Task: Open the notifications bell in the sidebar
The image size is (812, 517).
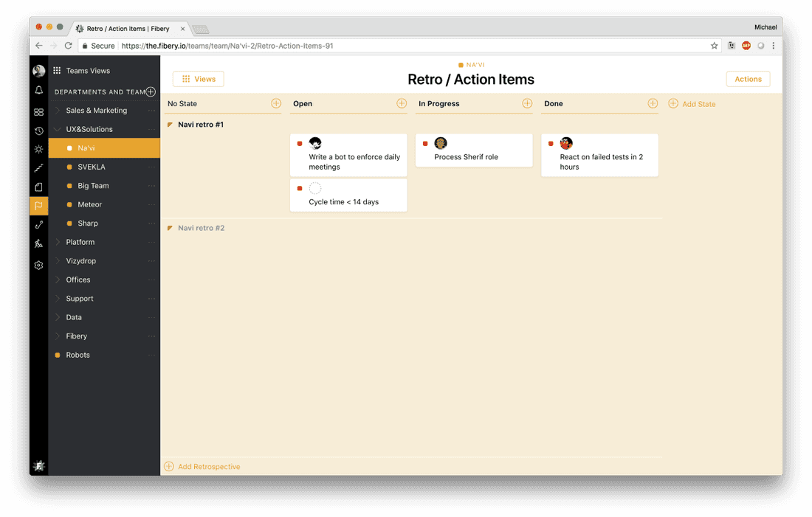Action: 38,91
